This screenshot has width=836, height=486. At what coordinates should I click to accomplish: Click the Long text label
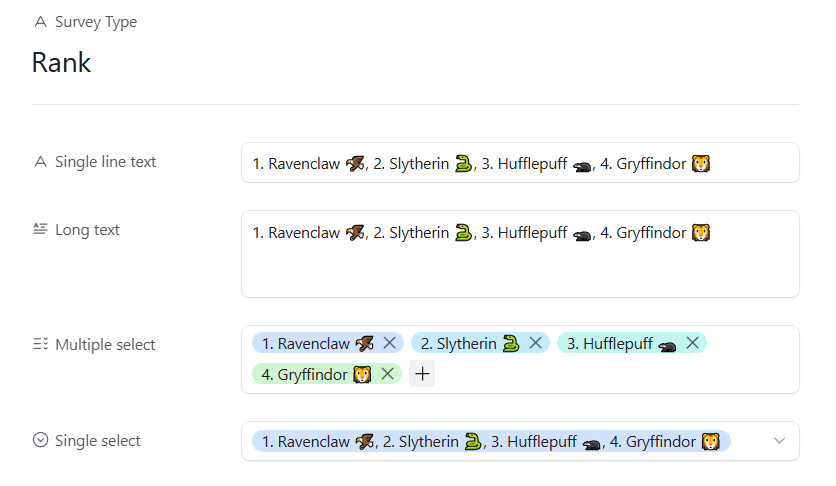click(x=87, y=230)
